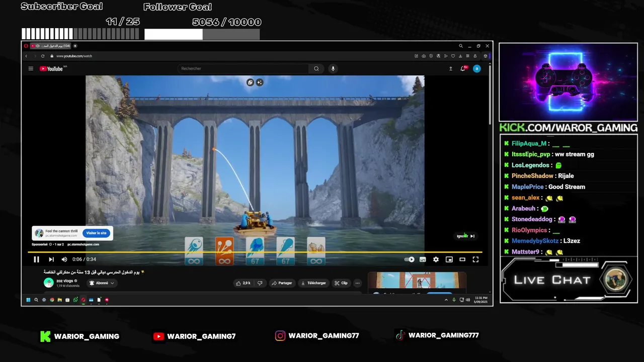Expand the Abonné subscription dropdown

(102, 283)
